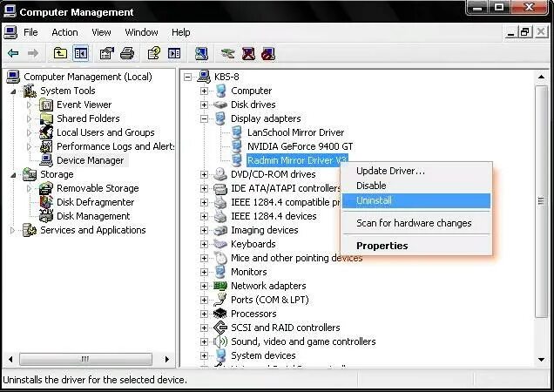
Task: Click the Up one level toolbar icon
Action: pyautogui.click(x=60, y=53)
